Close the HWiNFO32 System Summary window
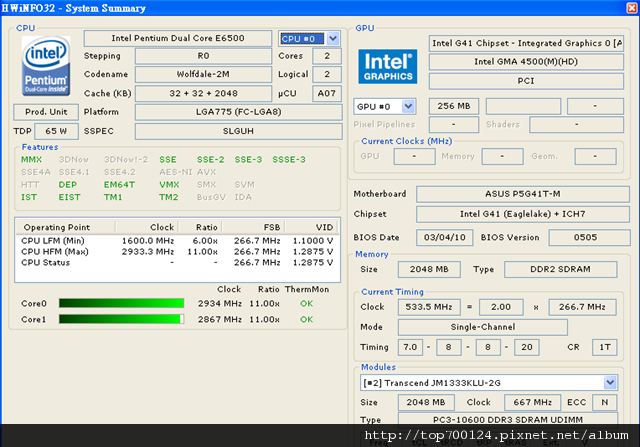 632,8
